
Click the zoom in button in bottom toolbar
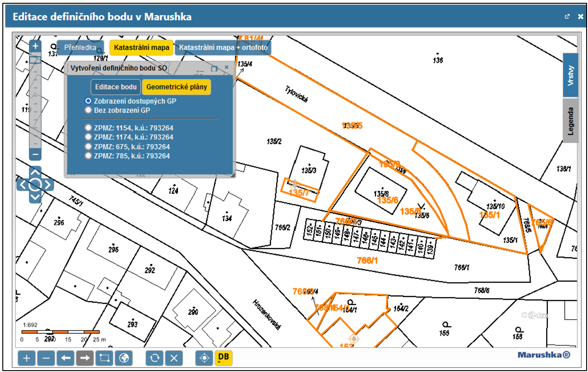[x=27, y=358]
